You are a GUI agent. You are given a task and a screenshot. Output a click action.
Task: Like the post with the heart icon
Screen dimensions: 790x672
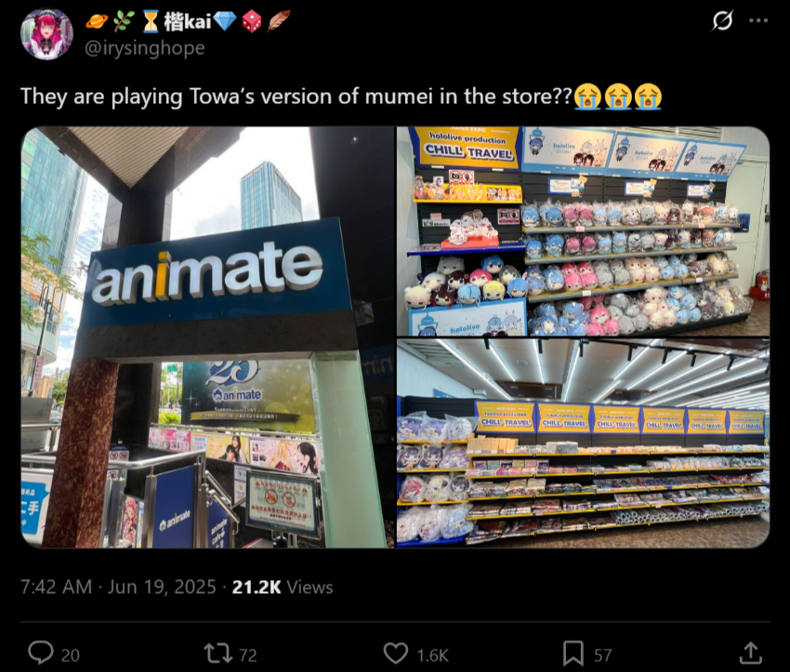396,653
